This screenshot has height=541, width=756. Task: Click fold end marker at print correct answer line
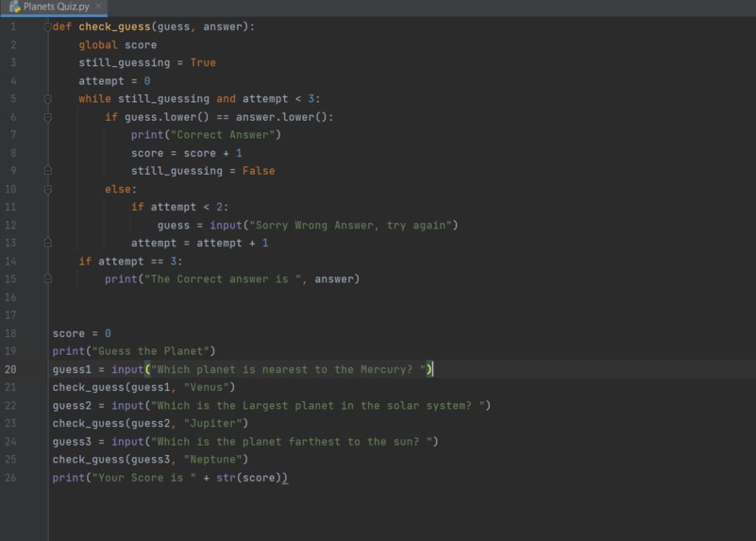[x=48, y=279]
